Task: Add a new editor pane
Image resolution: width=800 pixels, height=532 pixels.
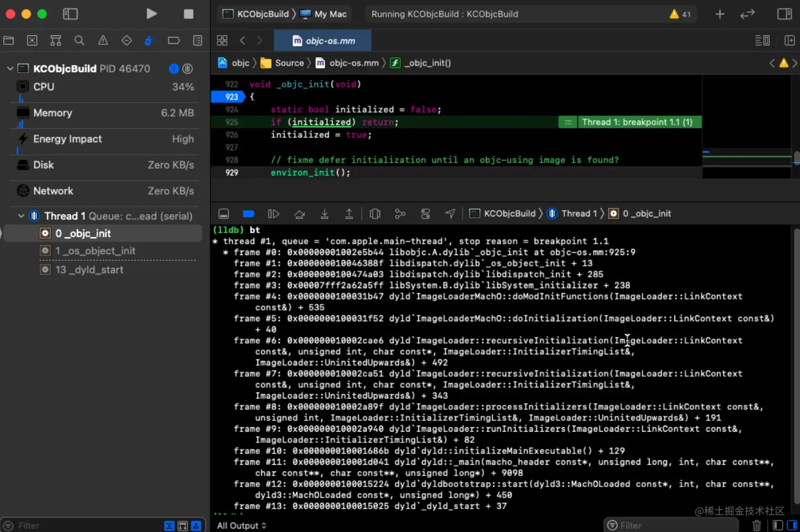Action: tap(789, 40)
